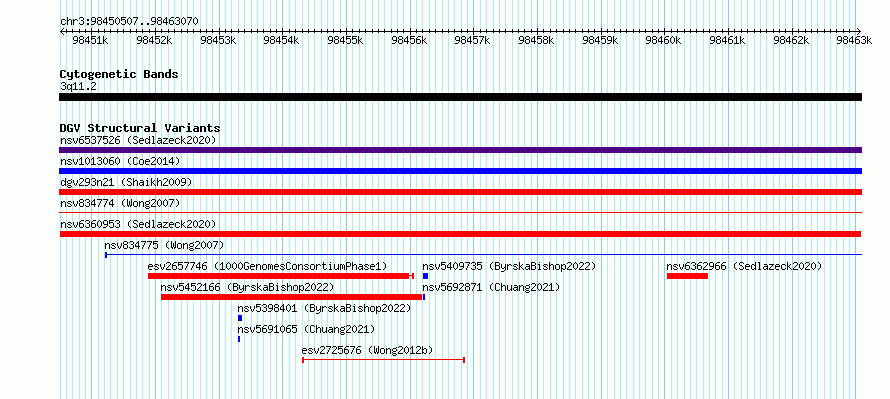Select the dark purple nsv6537526 variant bar

[x=460, y=150]
